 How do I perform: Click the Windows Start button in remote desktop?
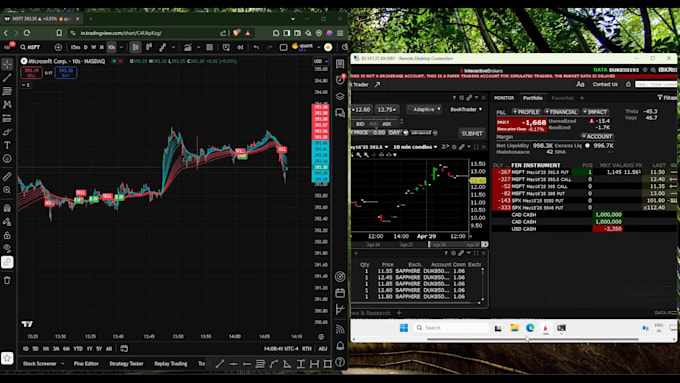(x=404, y=327)
